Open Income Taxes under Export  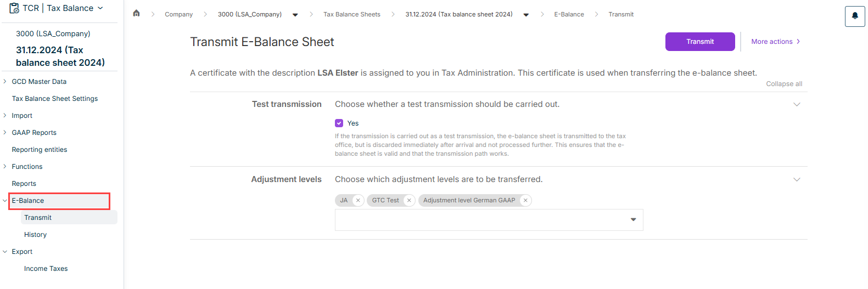[x=46, y=269]
